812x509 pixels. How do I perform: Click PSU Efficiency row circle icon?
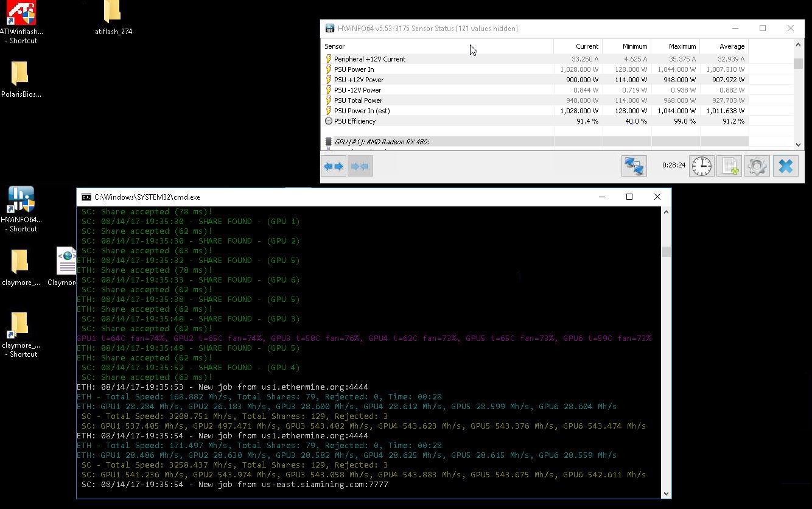point(329,121)
